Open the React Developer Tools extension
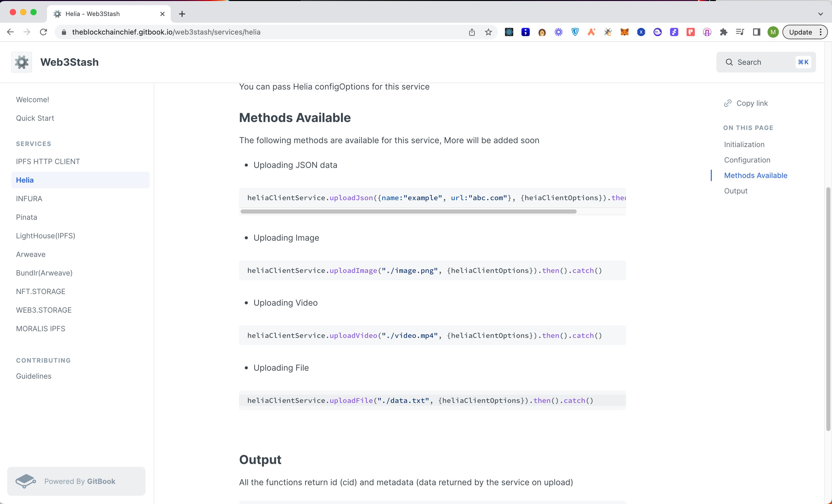The height and width of the screenshot is (504, 832). pyautogui.click(x=509, y=32)
